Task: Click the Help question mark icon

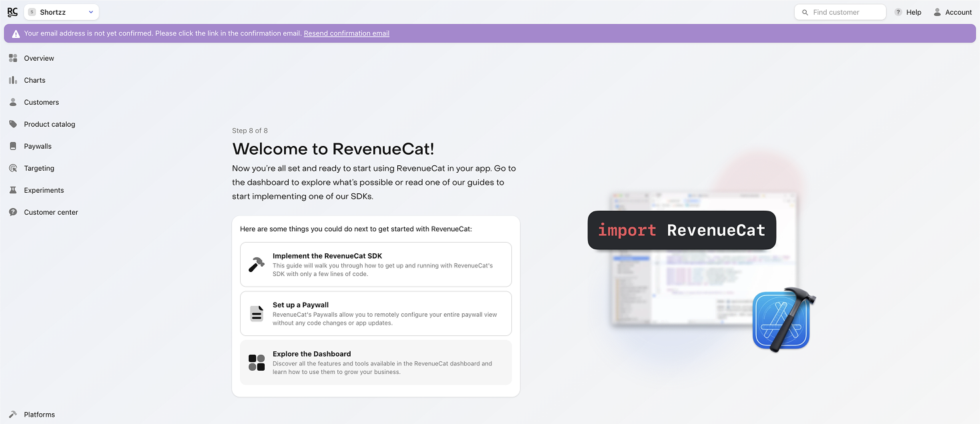Action: (x=898, y=12)
